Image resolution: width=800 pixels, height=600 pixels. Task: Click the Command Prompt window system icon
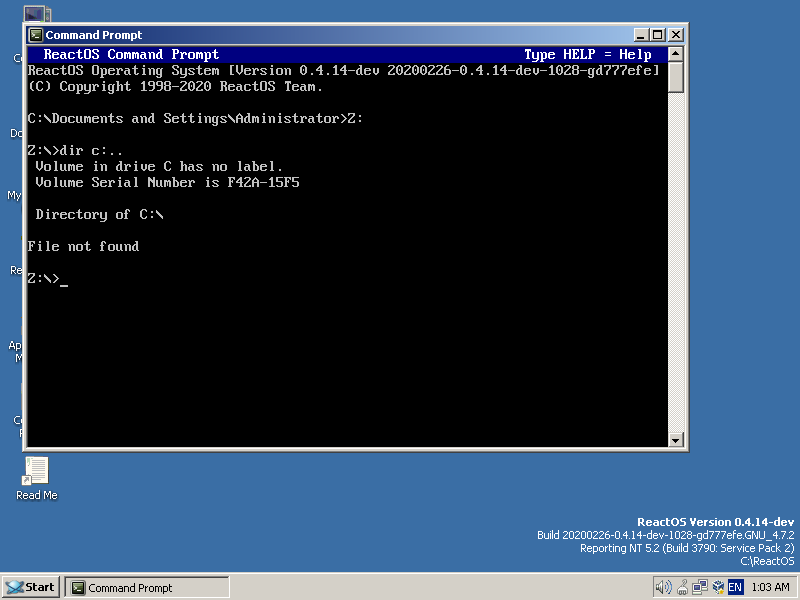coord(36,35)
